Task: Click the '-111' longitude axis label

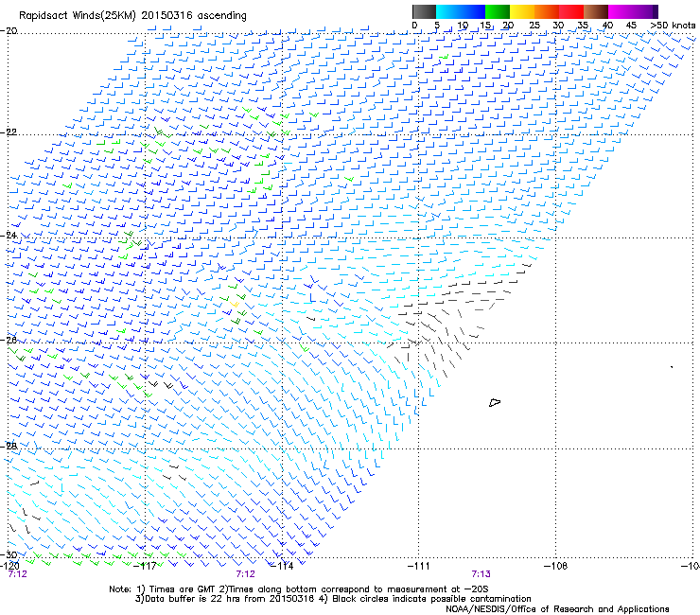Action: click(x=419, y=566)
